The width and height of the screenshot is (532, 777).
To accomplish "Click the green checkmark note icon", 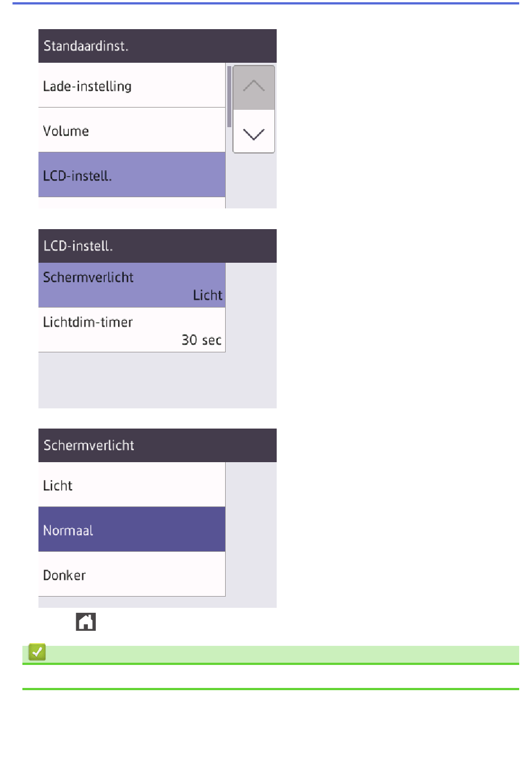I will click(37, 652).
